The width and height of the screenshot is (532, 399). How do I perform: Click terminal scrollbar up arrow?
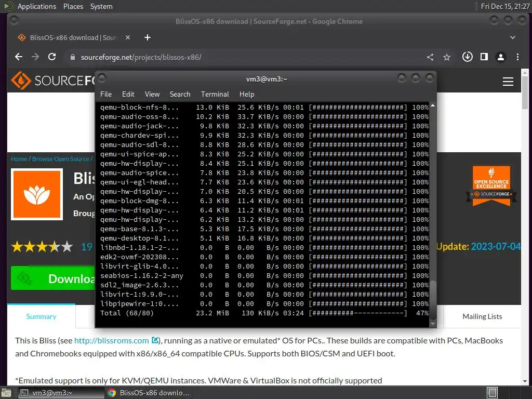click(433, 106)
